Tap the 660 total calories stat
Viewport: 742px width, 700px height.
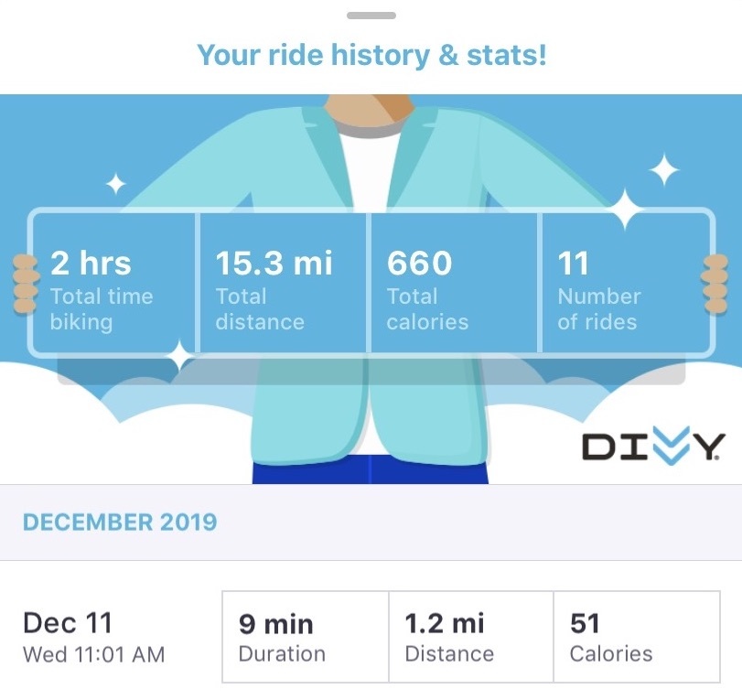click(455, 282)
